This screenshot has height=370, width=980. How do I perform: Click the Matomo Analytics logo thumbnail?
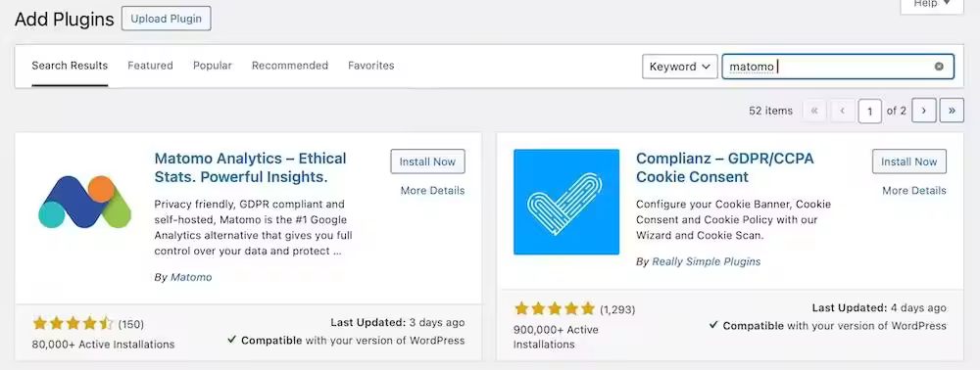click(x=84, y=202)
